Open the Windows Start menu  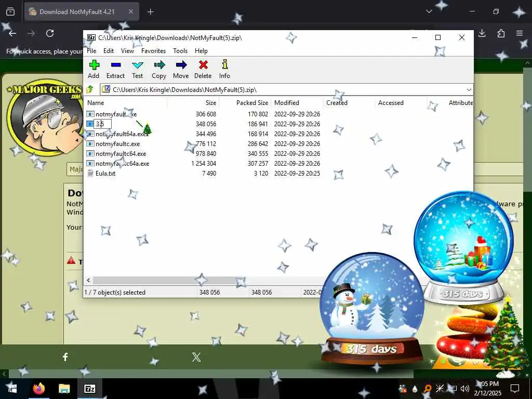pyautogui.click(x=12, y=389)
